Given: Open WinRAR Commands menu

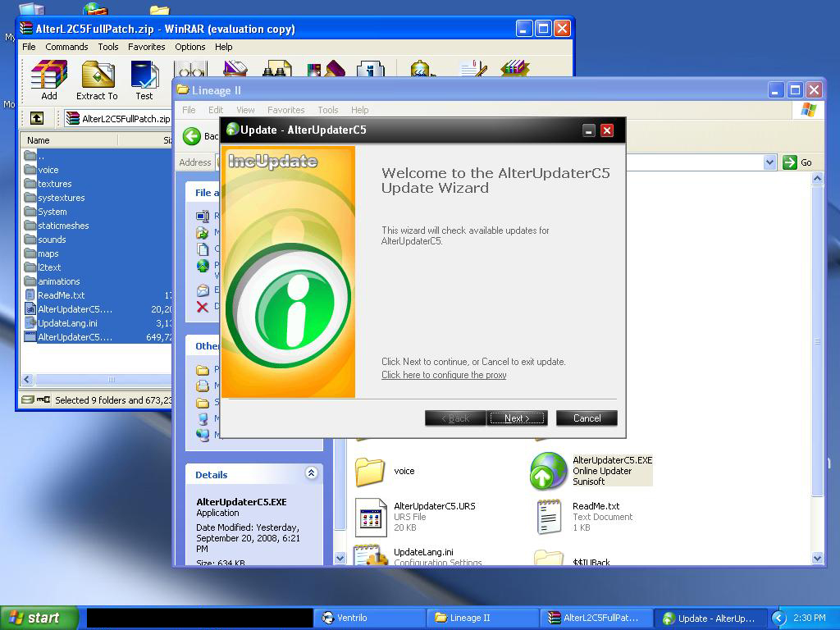Looking at the screenshot, I should click(66, 47).
